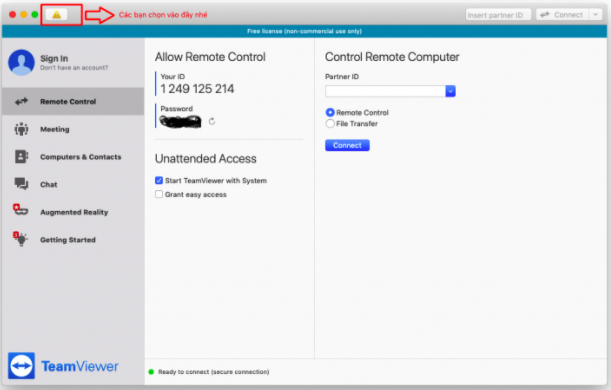Click Your ID number 1 249 125 214

click(197, 89)
